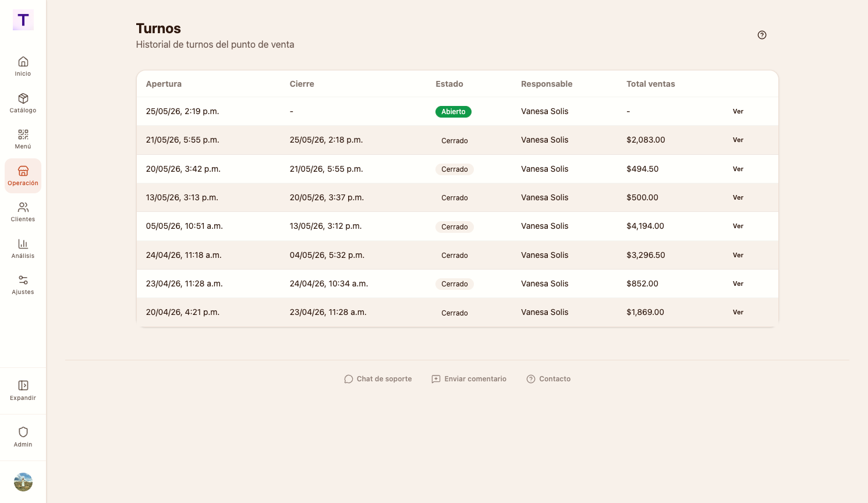Click the $494.50 total sales value
Viewport: 868px width, 503px height.
pyautogui.click(x=642, y=169)
